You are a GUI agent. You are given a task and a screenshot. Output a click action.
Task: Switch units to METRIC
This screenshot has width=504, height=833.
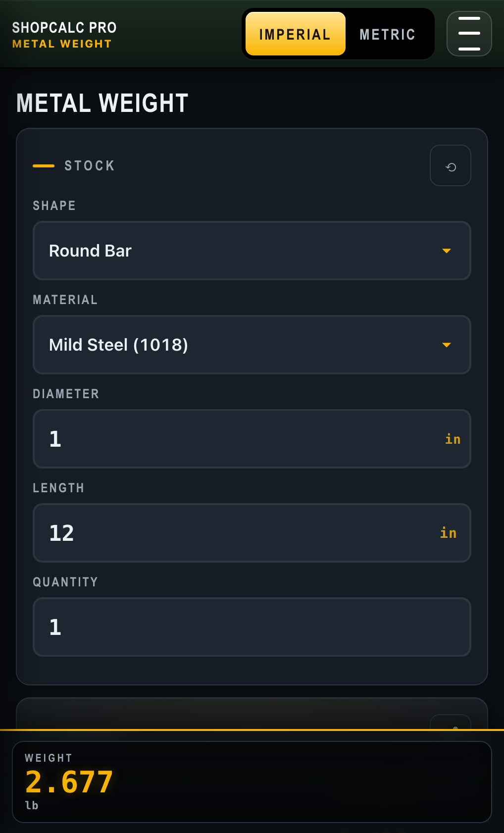click(x=388, y=34)
